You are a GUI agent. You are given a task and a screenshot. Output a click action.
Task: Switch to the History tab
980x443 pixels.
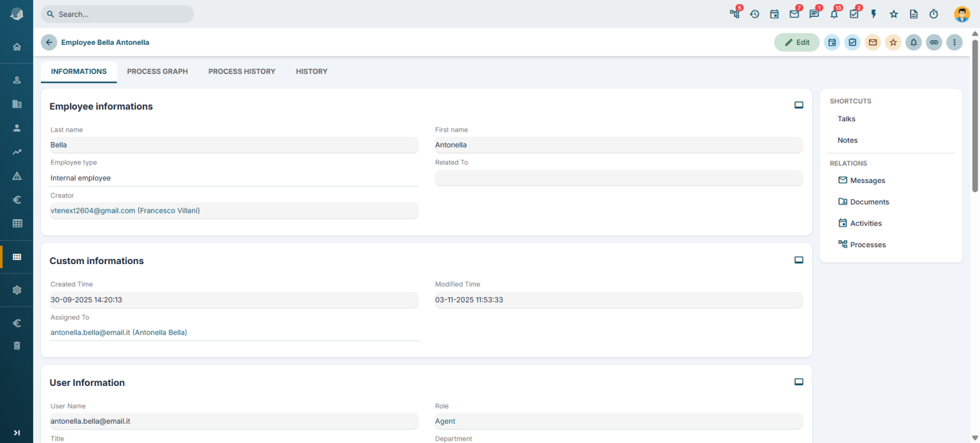tap(311, 71)
